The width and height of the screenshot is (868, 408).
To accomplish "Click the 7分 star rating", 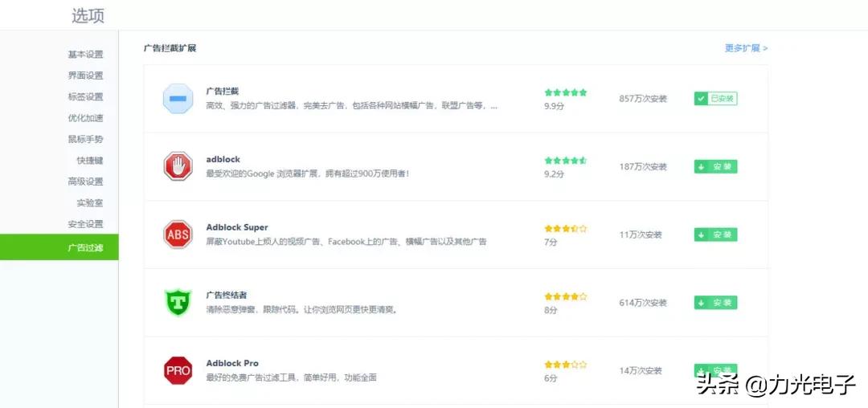I will click(565, 228).
